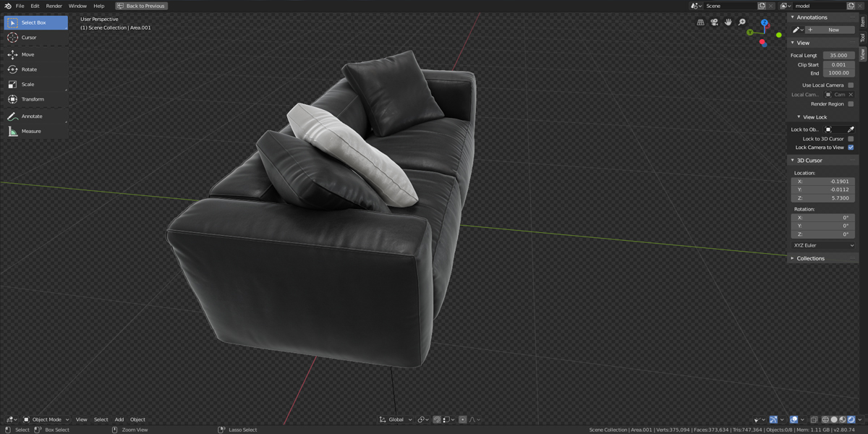Adjust the Focal Length value field
The image size is (868, 434).
839,55
